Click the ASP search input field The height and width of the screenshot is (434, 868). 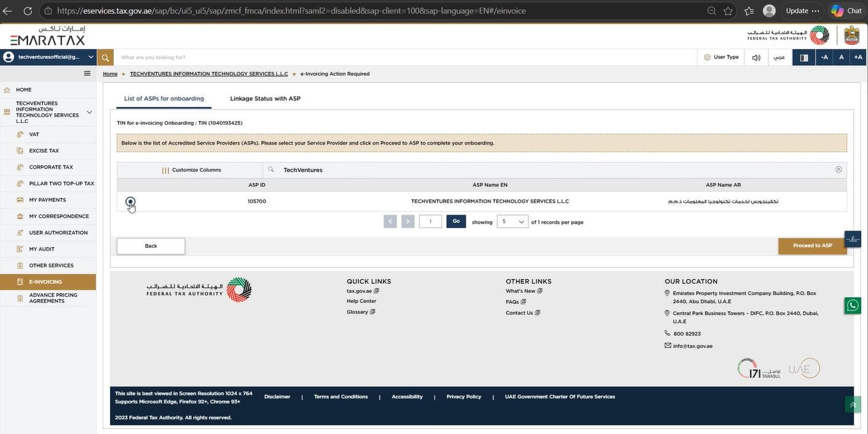[553, 170]
